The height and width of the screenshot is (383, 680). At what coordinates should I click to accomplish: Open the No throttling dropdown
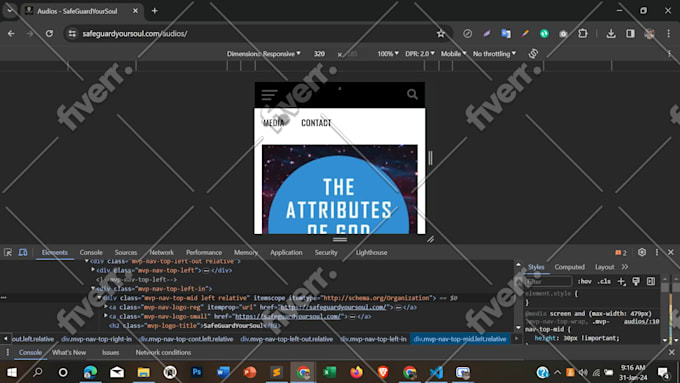point(494,54)
